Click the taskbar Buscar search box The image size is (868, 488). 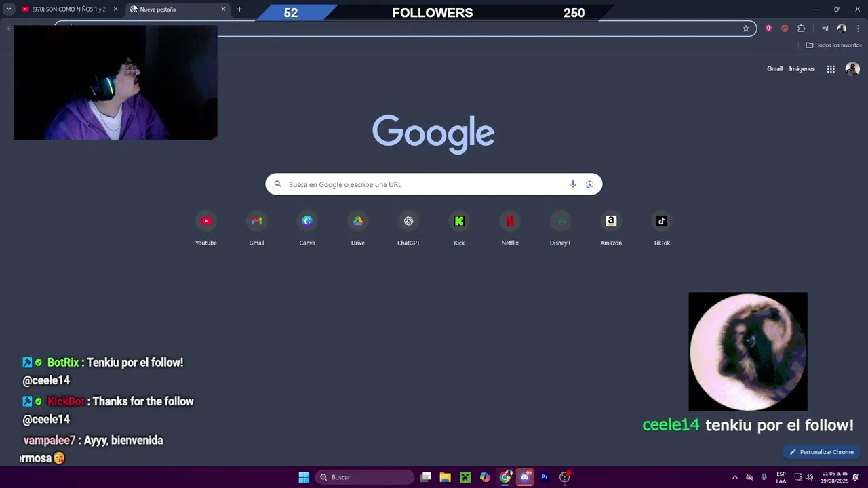pyautogui.click(x=365, y=477)
